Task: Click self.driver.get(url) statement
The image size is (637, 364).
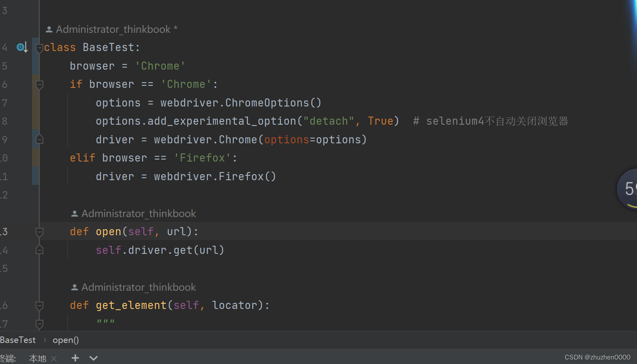Action: [x=160, y=250]
